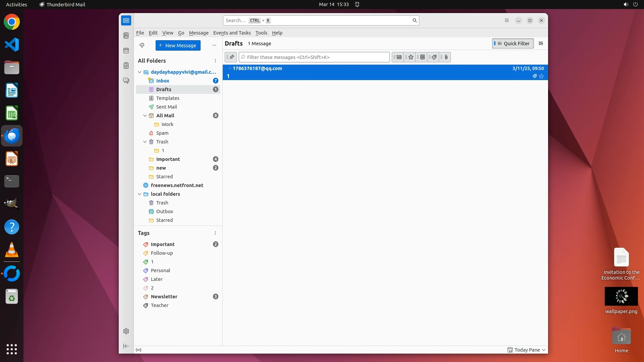Open the Calendar space icon
The width and height of the screenshot is (644, 362).
(x=126, y=51)
